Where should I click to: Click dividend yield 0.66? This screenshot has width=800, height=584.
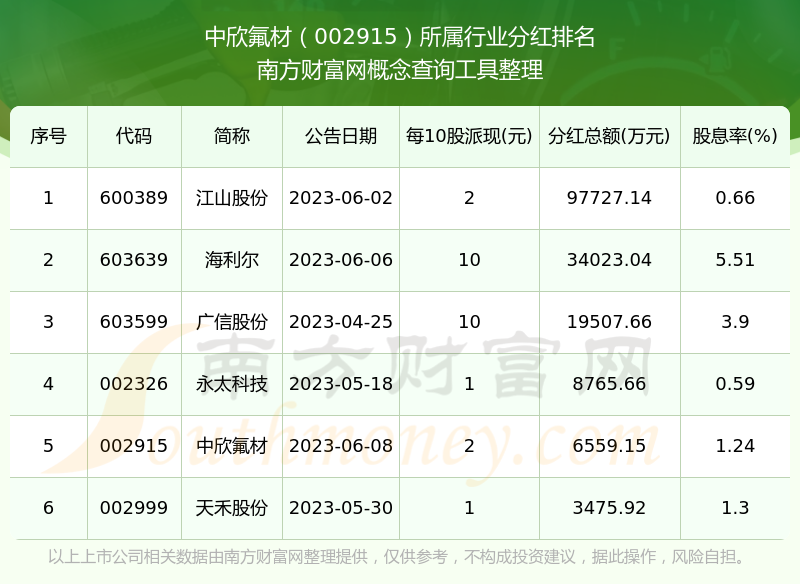(735, 198)
